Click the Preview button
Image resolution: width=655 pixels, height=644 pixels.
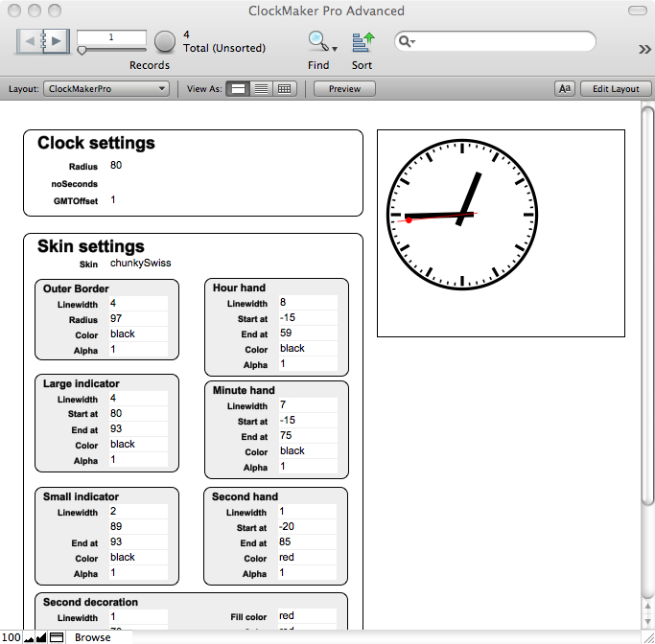pos(344,88)
